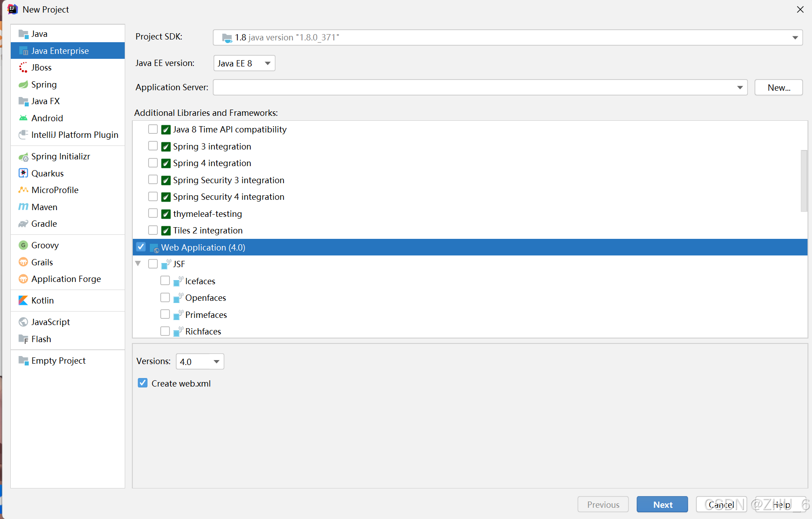Click the Kotlin icon
The height and width of the screenshot is (519, 812).
point(23,301)
